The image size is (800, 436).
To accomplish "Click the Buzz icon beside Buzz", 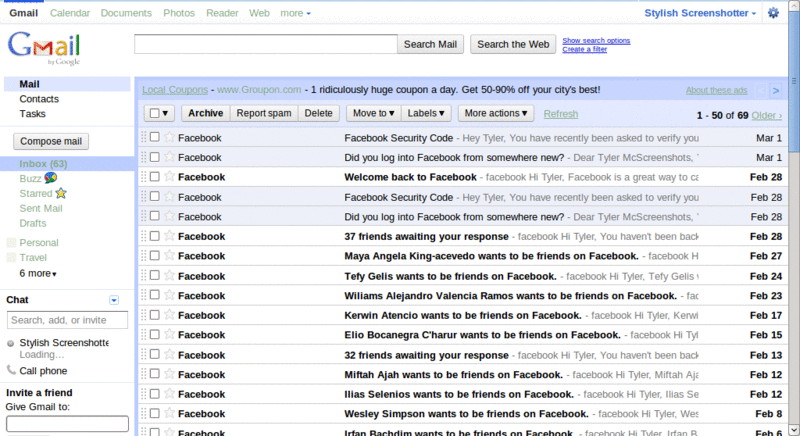I will click(51, 178).
